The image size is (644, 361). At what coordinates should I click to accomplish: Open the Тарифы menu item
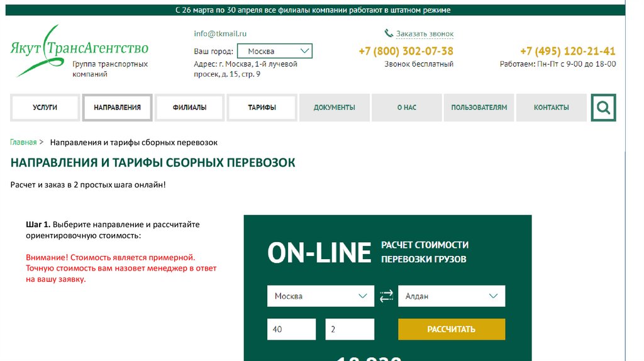[x=262, y=108]
